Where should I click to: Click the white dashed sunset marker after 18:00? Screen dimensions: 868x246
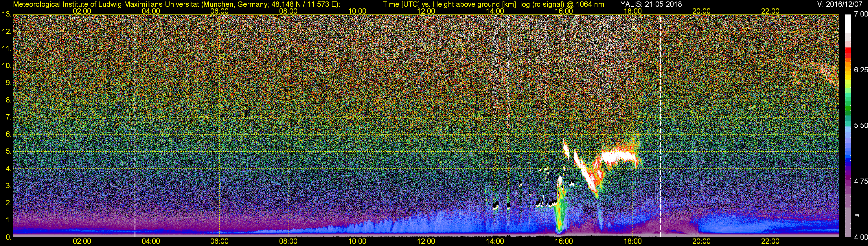[661, 126]
